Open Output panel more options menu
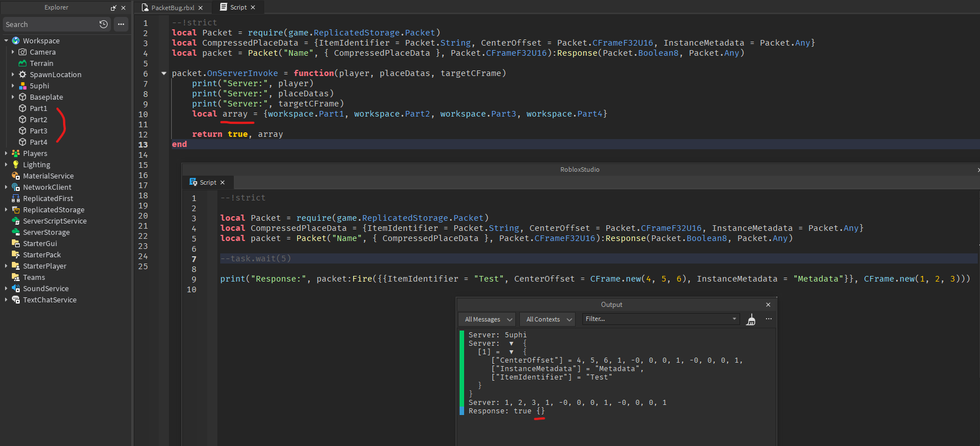This screenshot has width=980, height=446. 769,319
